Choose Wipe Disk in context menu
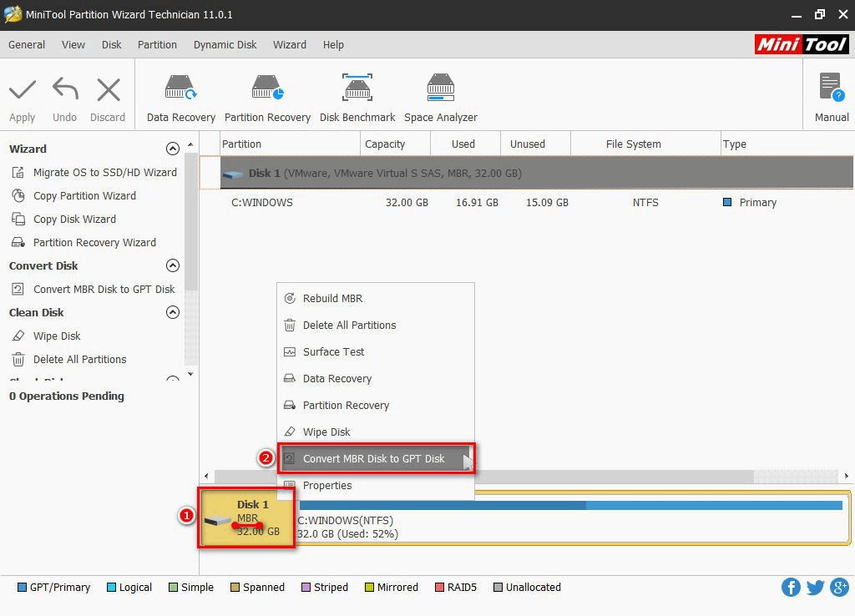Screen dimensions: 855x616 [376, 432]
